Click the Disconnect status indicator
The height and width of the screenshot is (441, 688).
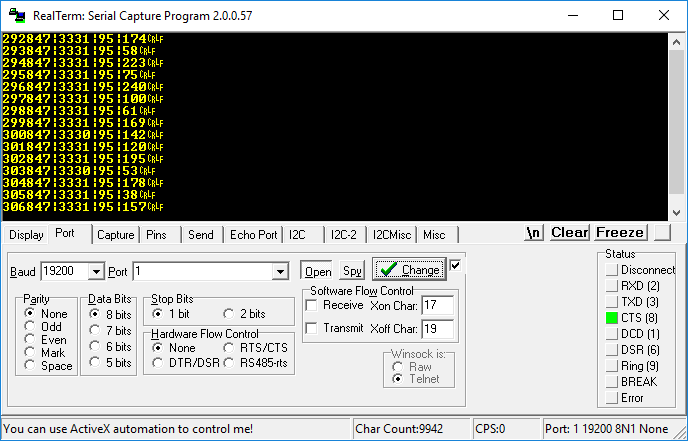[612, 270]
